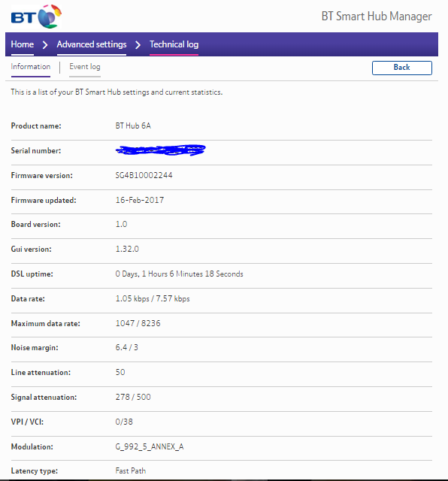448x481 pixels.
Task: Open the Advanced settings breadcrumb
Action: tap(92, 44)
